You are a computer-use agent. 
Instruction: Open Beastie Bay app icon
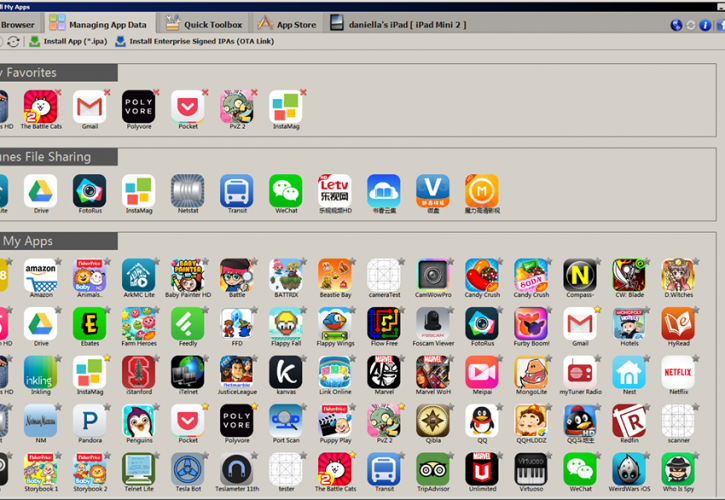pyautogui.click(x=335, y=275)
